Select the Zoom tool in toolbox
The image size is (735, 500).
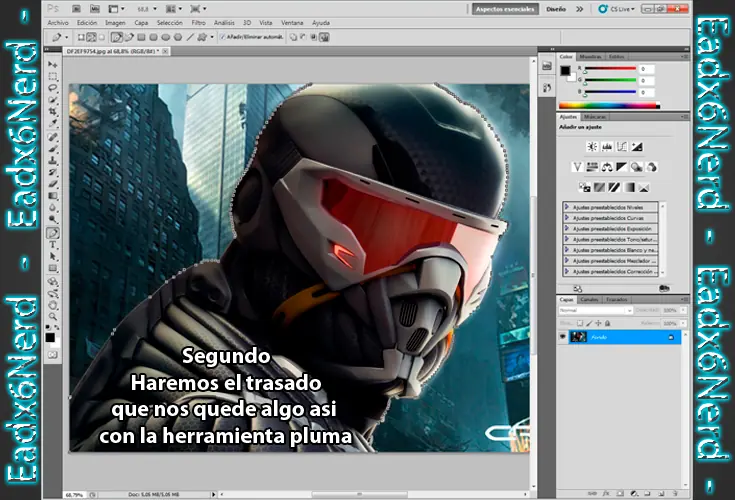pyautogui.click(x=52, y=317)
